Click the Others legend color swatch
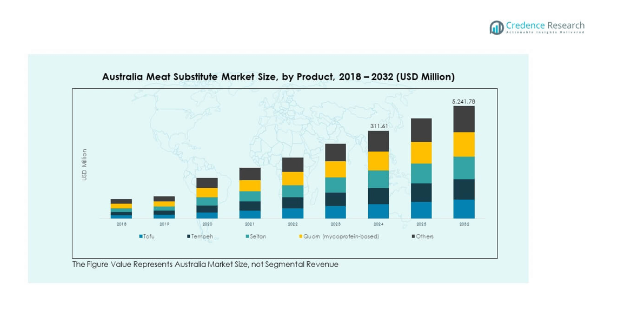This screenshot has width=644, height=323. coord(413,236)
